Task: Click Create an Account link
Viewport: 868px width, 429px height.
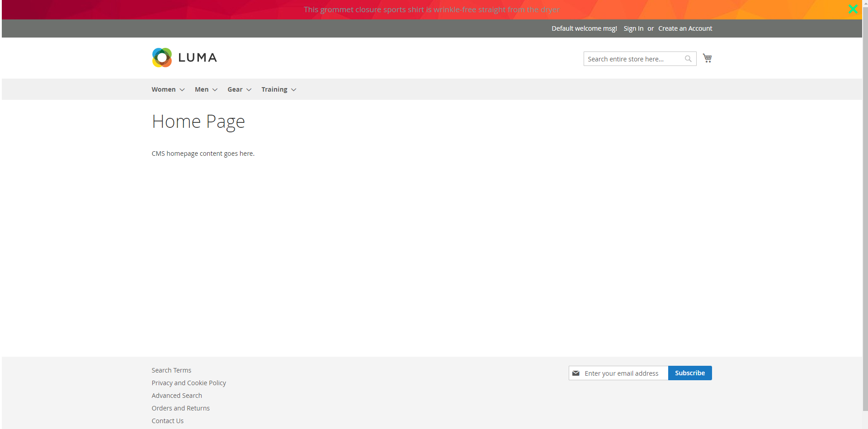Action: 685,28
